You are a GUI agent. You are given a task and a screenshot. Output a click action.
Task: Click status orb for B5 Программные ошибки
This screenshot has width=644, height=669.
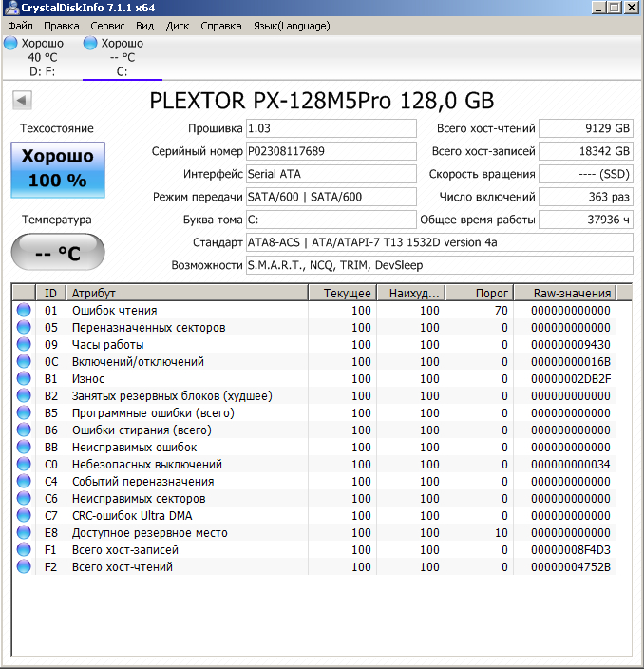[24, 412]
